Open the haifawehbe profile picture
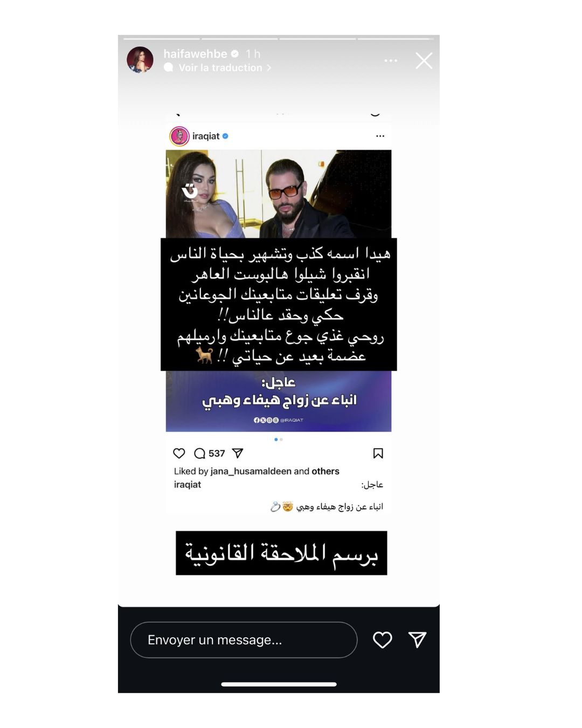 coord(140,60)
